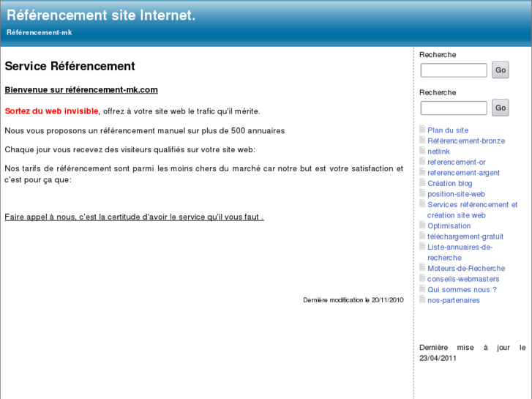Click page icon beside Liste-annuaires-de-recherche

[422, 246]
